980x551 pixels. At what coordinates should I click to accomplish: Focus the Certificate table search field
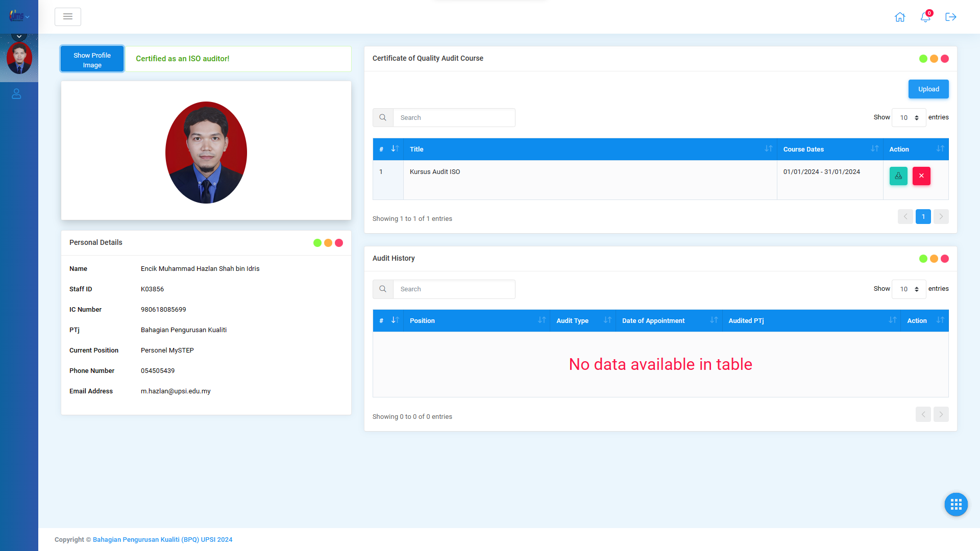[454, 118]
